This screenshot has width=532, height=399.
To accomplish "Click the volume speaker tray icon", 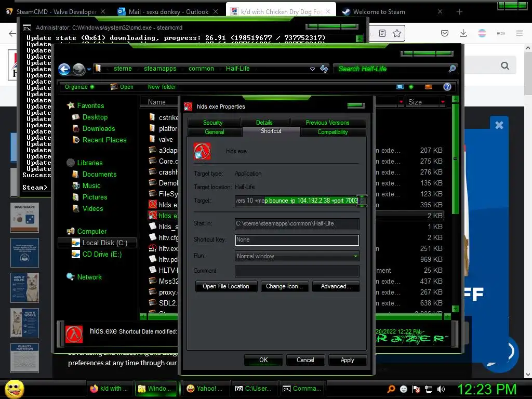I will point(441,389).
